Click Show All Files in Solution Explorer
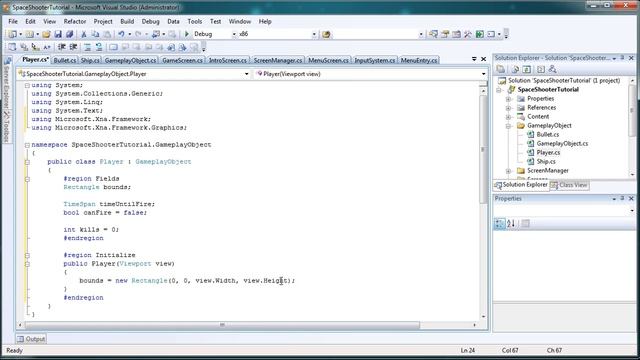Viewport: 640px width, 360px height. [516, 69]
